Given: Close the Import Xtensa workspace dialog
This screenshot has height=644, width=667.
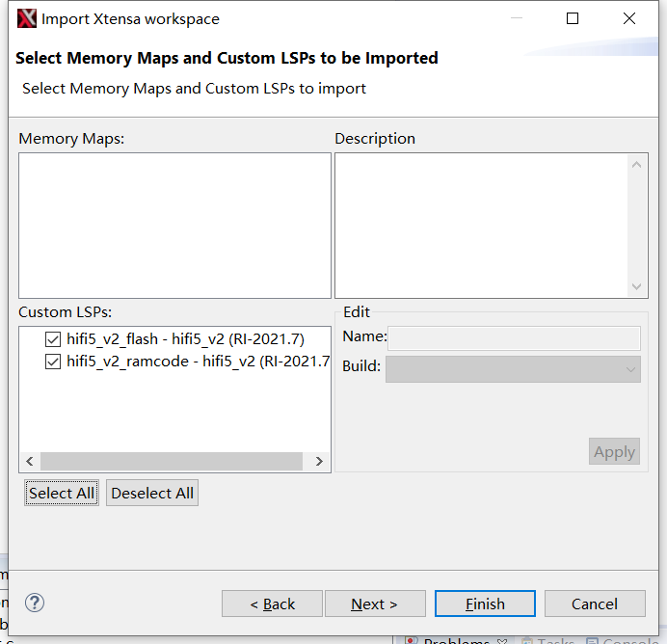Looking at the screenshot, I should click(x=629, y=18).
